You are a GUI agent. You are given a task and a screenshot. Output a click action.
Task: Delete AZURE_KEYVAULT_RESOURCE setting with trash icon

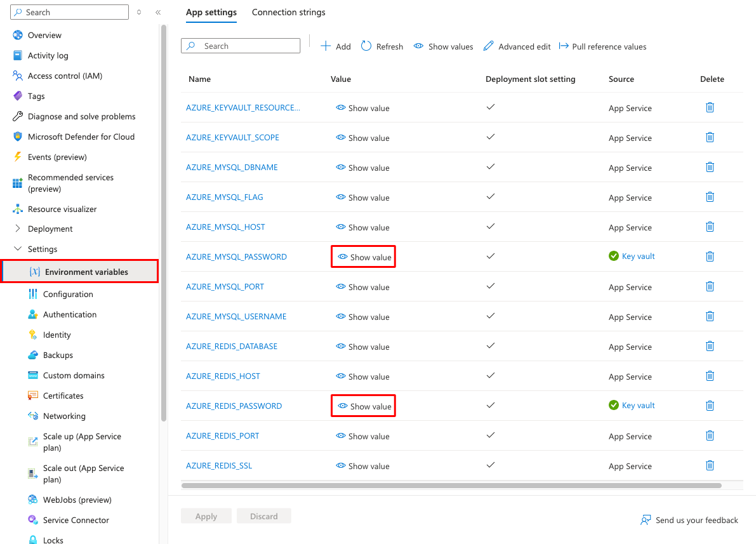coord(710,107)
